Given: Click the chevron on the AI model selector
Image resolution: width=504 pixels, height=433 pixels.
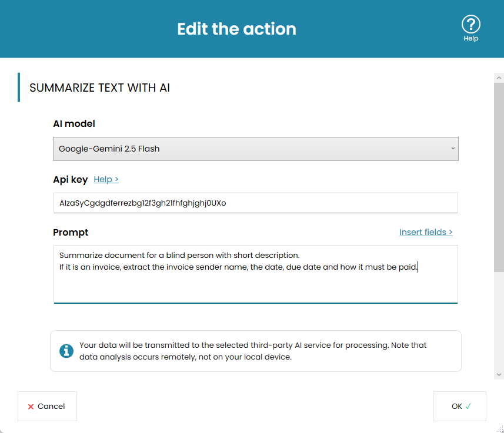Looking at the screenshot, I should tap(452, 149).
